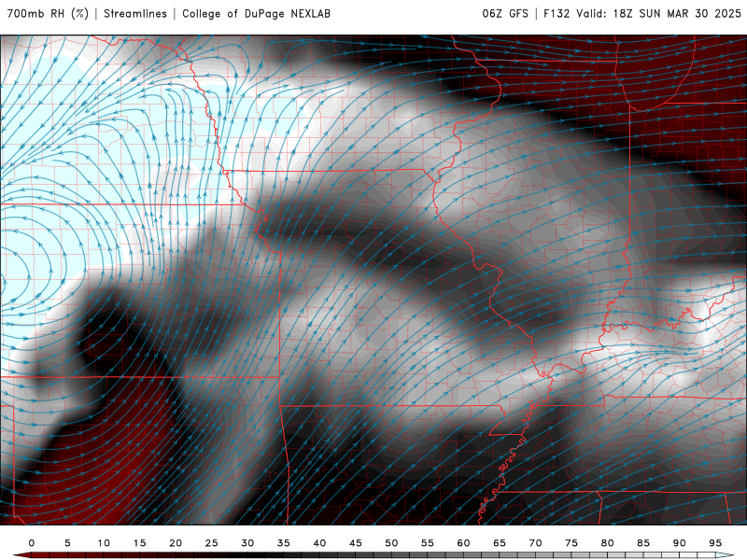
Task: Click the near-white colorbar segment between 90 and 95
Action: 697,555
